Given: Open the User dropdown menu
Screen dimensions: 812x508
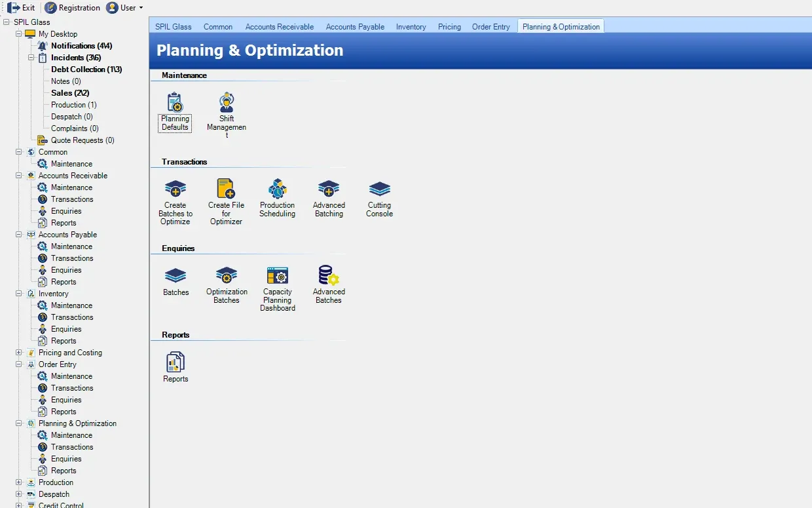Looking at the screenshot, I should click(124, 8).
